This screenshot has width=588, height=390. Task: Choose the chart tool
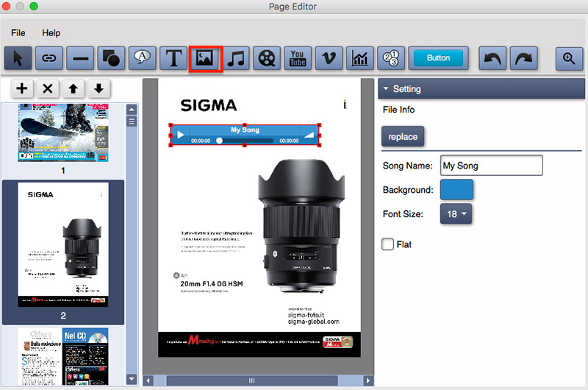click(x=360, y=58)
